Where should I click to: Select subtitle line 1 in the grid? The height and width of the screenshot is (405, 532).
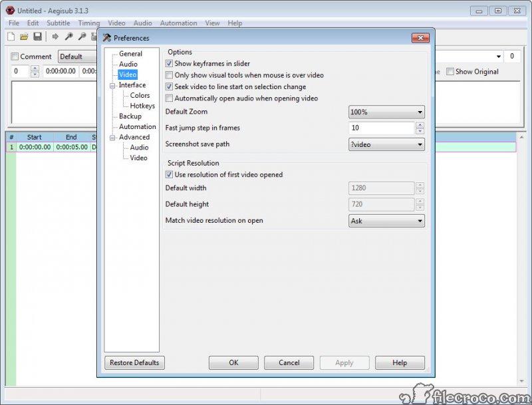(x=261, y=147)
